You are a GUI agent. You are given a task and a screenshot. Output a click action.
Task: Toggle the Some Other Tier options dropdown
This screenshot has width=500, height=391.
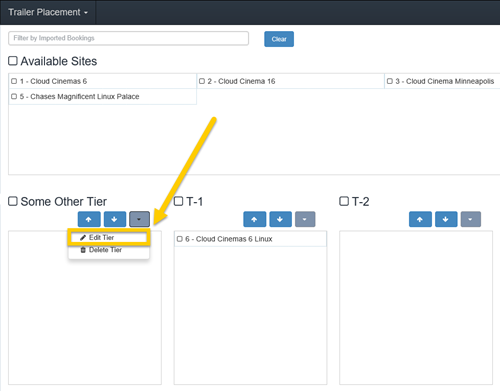click(139, 219)
